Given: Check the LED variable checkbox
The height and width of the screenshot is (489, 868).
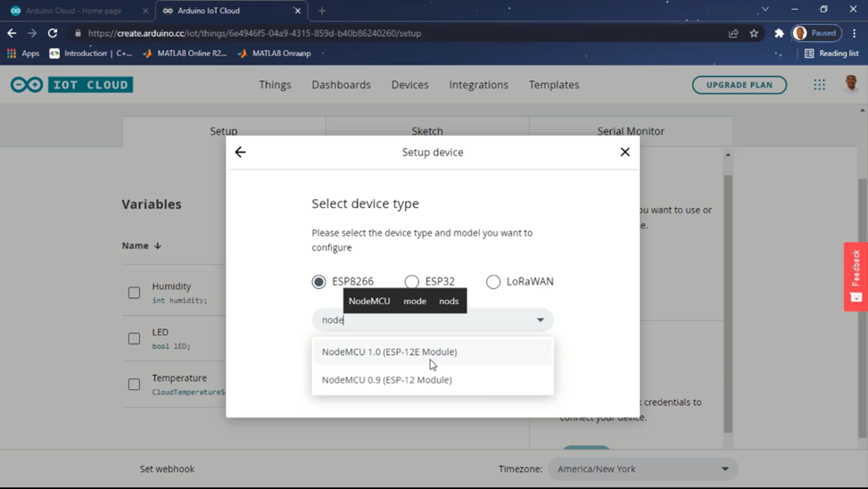Looking at the screenshot, I should pyautogui.click(x=134, y=338).
